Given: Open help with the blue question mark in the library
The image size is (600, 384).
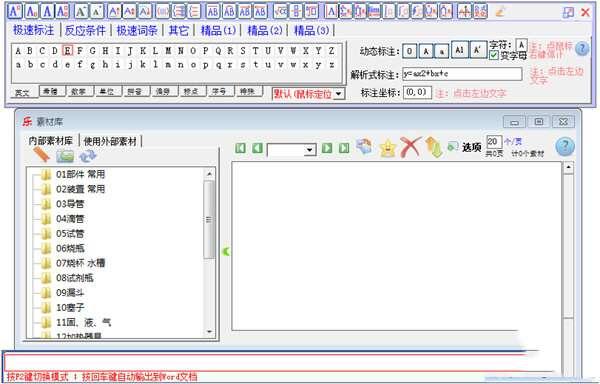Looking at the screenshot, I should [x=564, y=146].
